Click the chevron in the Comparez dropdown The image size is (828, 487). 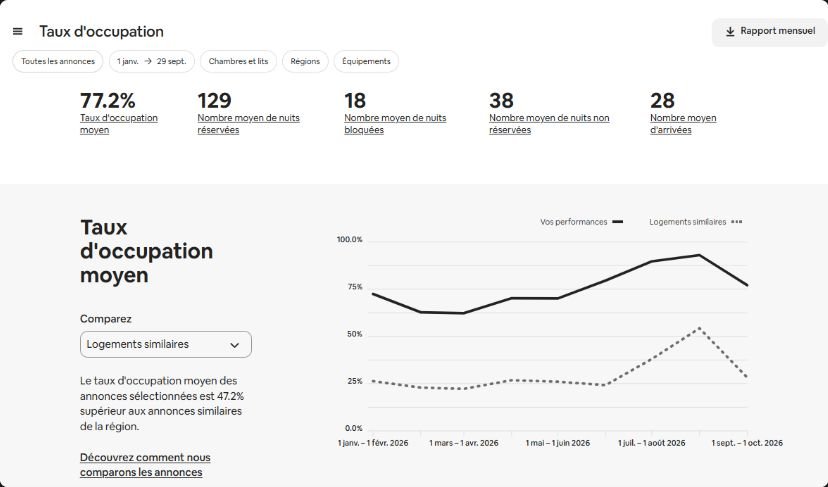[234, 345]
